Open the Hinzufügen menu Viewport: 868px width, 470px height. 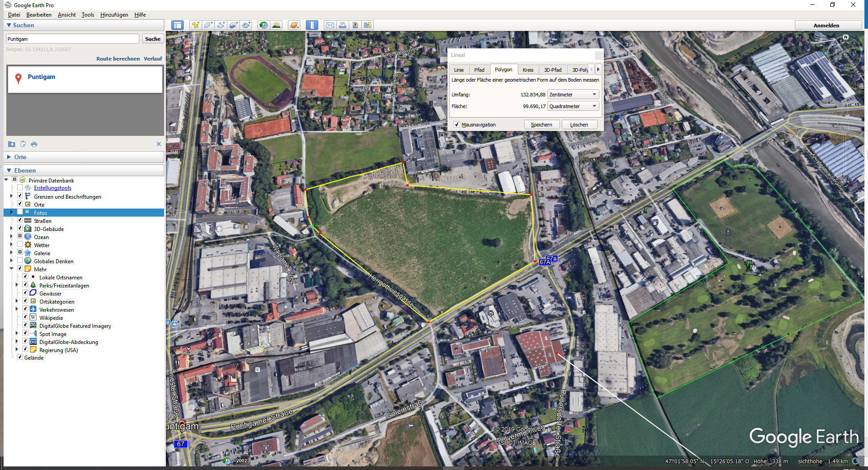coord(114,15)
